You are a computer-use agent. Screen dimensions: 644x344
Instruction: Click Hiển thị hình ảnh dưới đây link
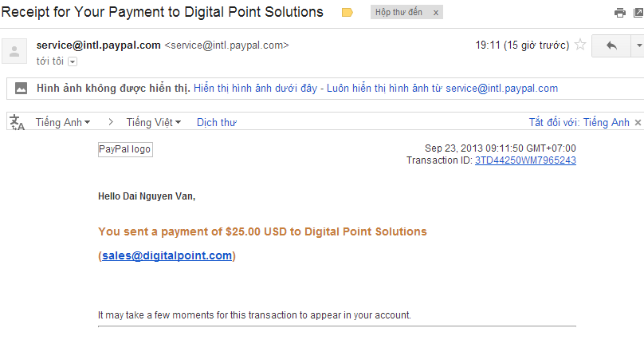click(x=255, y=89)
